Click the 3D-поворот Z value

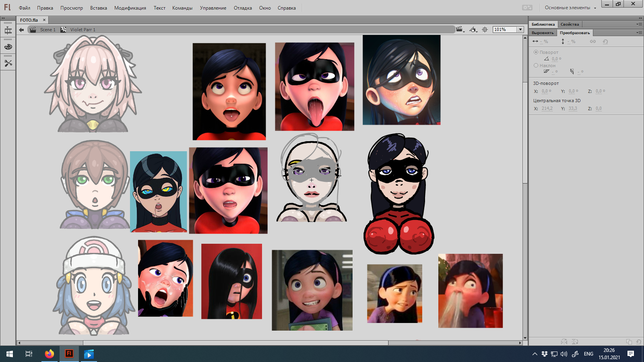tap(599, 91)
